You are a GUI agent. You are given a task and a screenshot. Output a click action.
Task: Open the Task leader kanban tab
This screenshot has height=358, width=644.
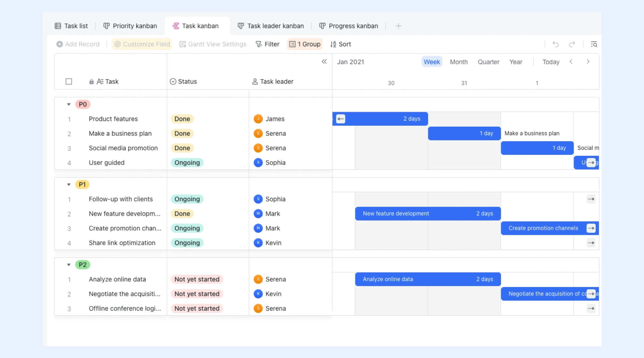click(271, 26)
